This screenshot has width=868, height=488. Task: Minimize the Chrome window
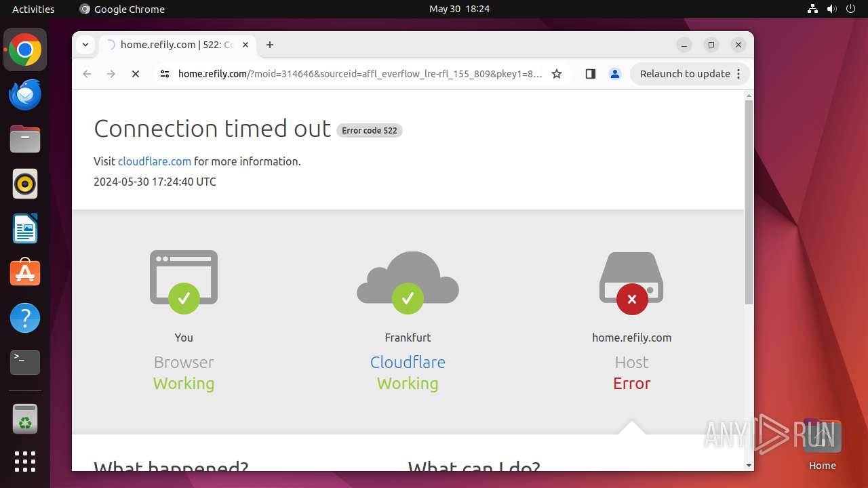pos(684,45)
